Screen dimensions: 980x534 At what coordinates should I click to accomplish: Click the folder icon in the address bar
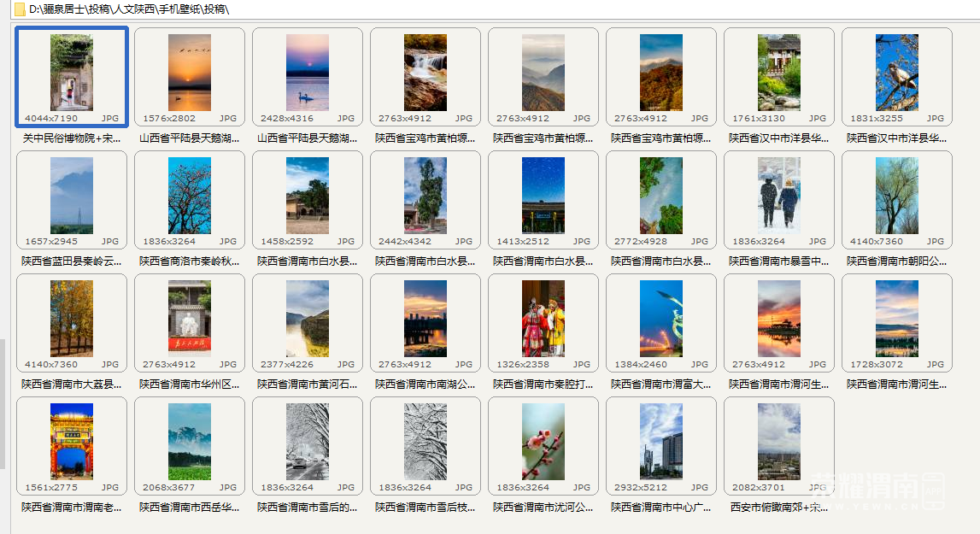click(x=19, y=9)
